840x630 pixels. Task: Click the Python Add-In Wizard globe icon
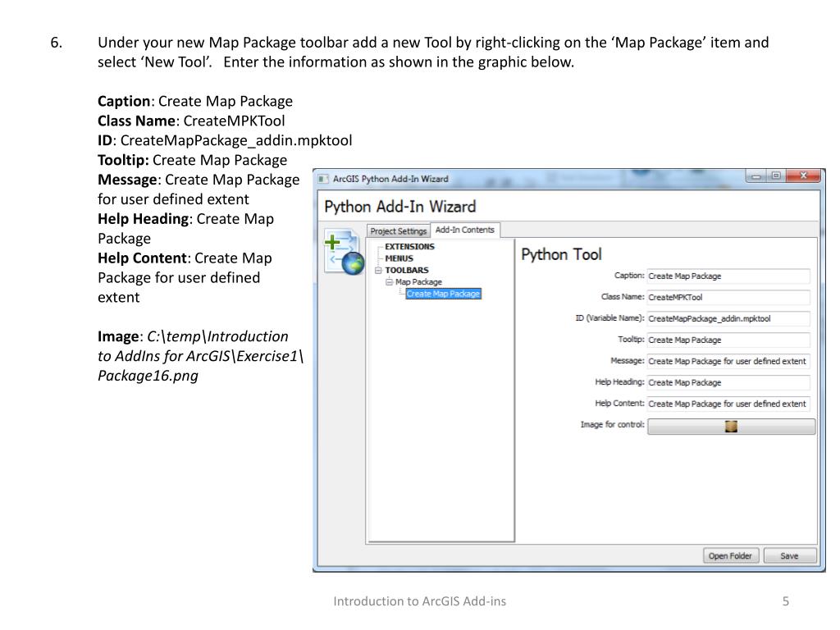[344, 251]
